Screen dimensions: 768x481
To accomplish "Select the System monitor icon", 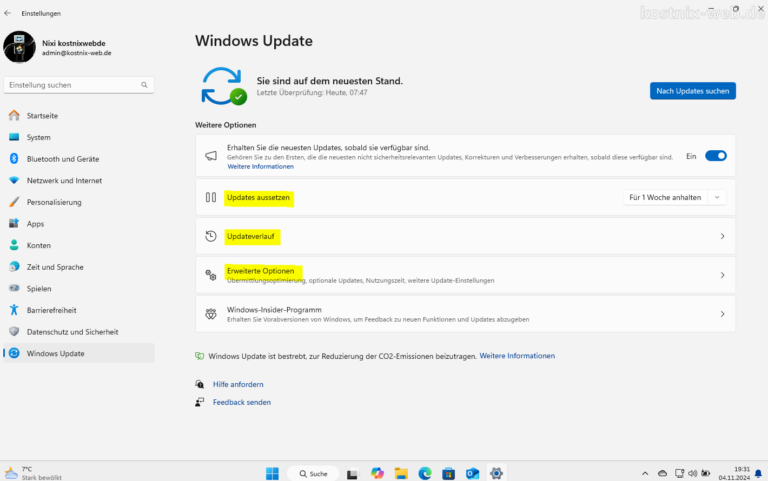I will point(14,137).
